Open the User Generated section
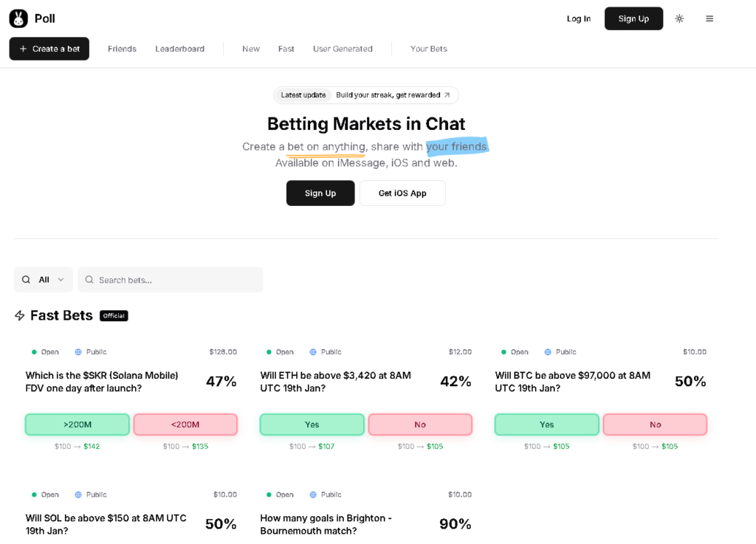The height and width of the screenshot is (544, 756). (343, 49)
